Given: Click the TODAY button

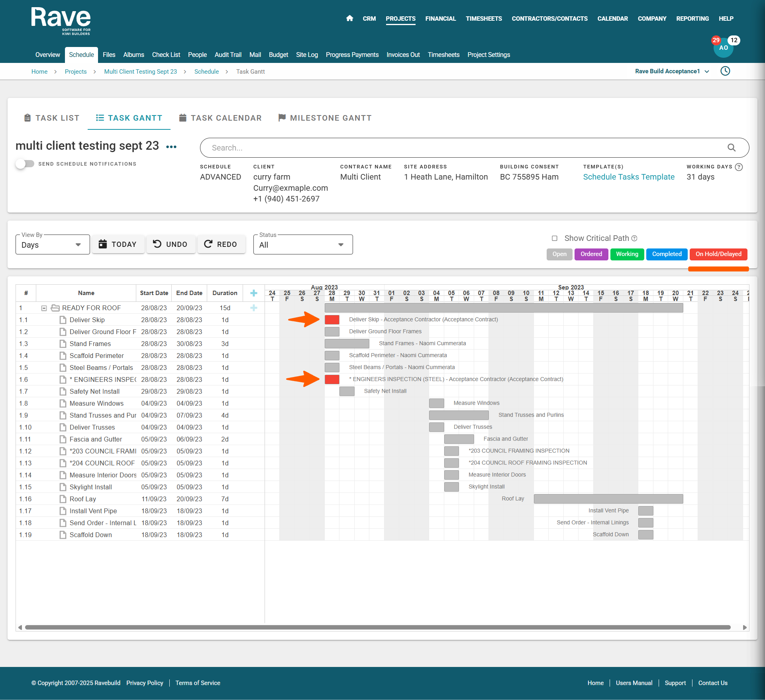Looking at the screenshot, I should (118, 244).
